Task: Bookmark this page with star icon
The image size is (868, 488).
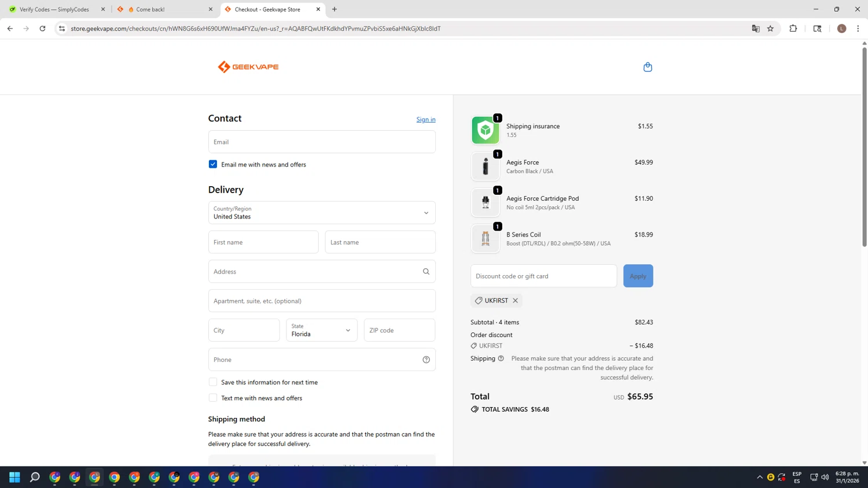Action: pyautogui.click(x=770, y=28)
